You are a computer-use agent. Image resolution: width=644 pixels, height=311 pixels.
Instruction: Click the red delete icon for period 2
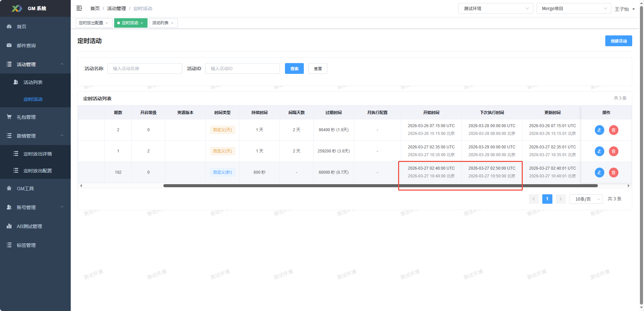[x=613, y=130]
